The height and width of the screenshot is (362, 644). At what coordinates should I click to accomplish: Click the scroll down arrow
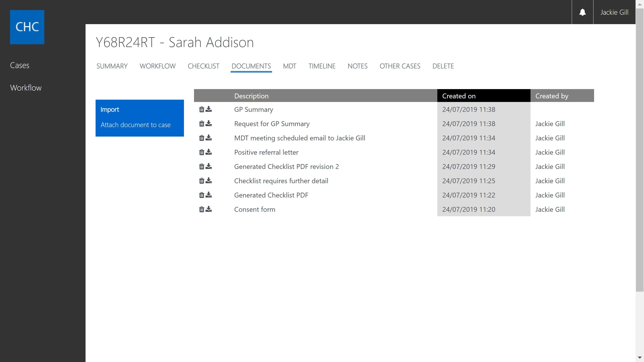640,358
